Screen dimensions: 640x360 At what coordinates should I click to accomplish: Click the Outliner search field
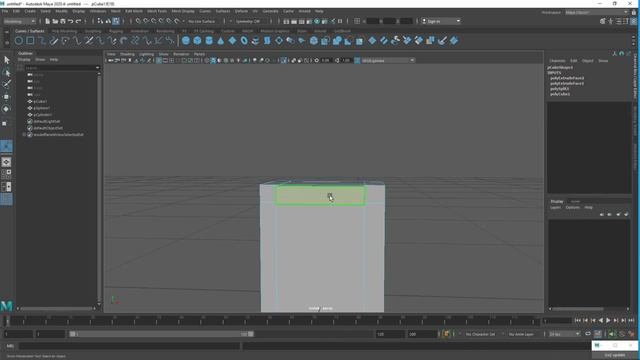point(61,68)
